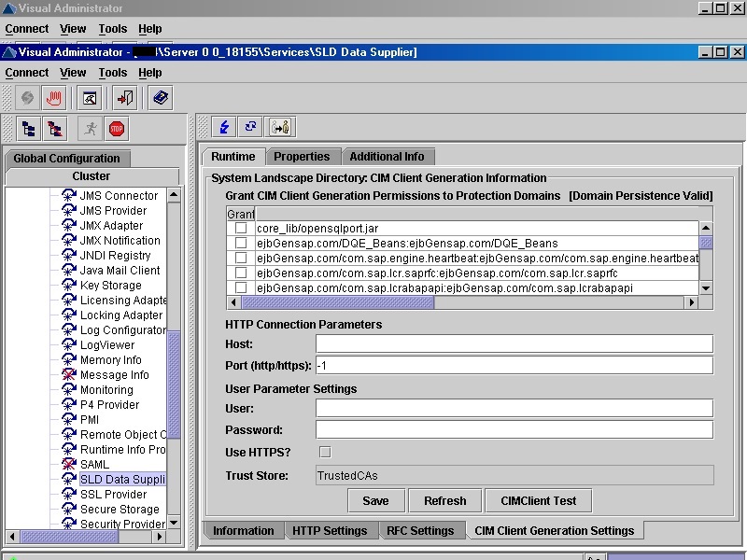Click the Grant column header
Image resolution: width=747 pixels, height=560 pixels.
pos(241,214)
